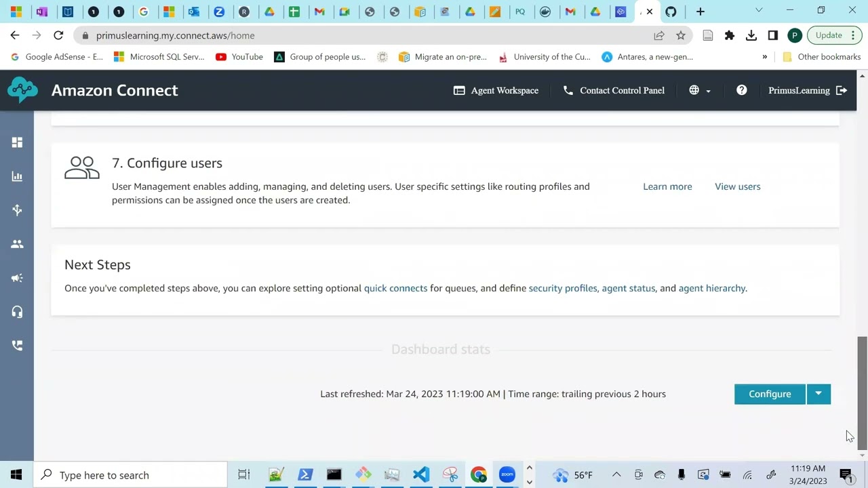Click the page vertical scrollbar thumb

862,393
